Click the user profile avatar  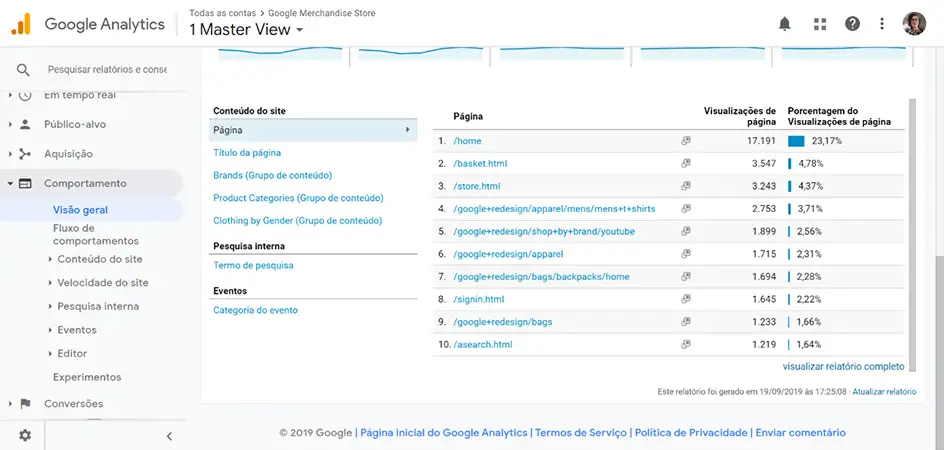pyautogui.click(x=914, y=23)
